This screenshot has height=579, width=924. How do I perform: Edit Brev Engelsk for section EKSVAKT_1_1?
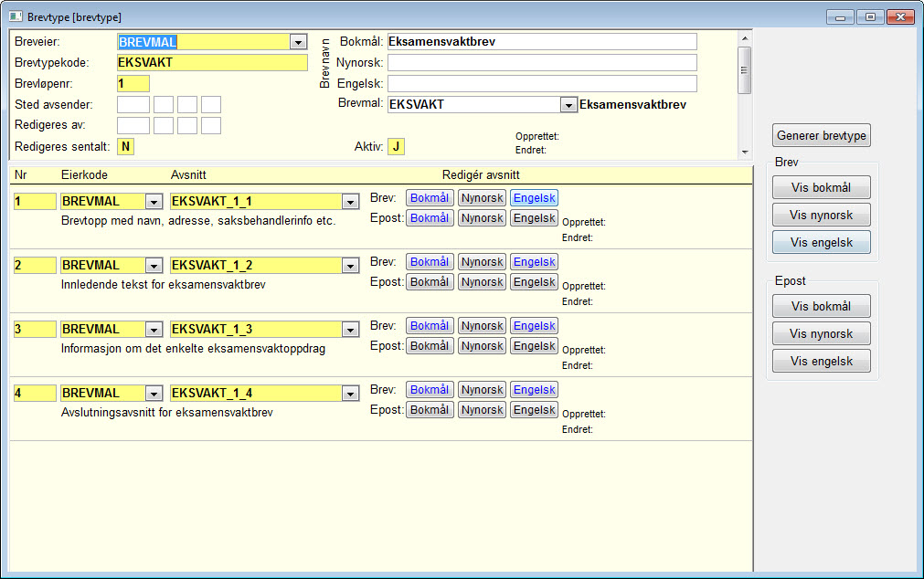[535, 198]
